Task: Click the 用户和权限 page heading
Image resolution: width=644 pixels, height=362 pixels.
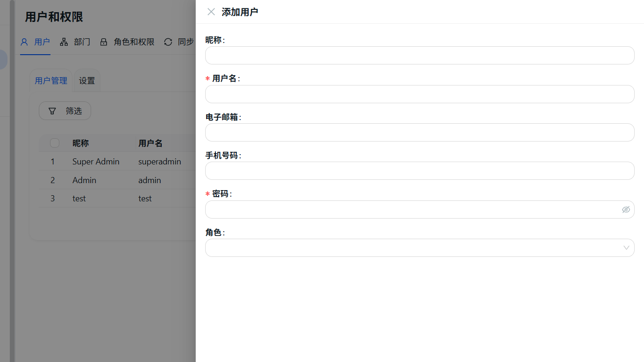Action: (54, 17)
